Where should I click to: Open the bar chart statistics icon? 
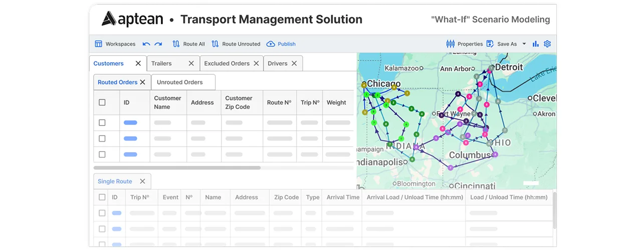pos(536,44)
